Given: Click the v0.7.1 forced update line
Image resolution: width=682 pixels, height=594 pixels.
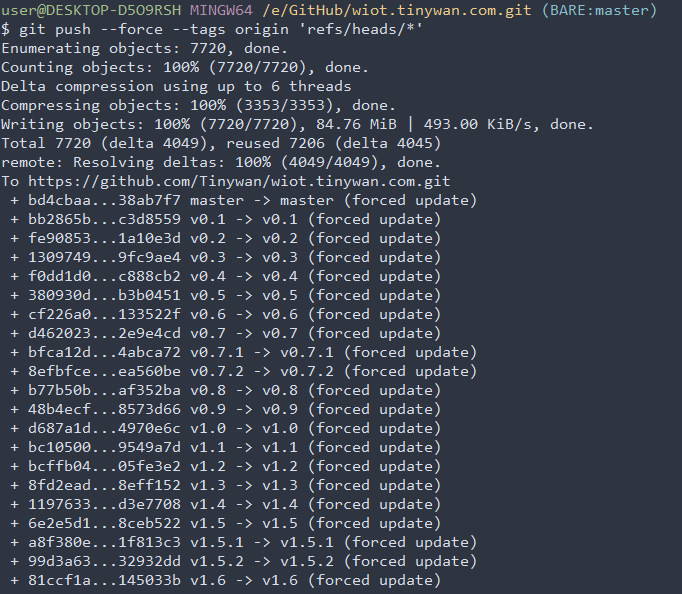Looking at the screenshot, I should pyautogui.click(x=244, y=352).
